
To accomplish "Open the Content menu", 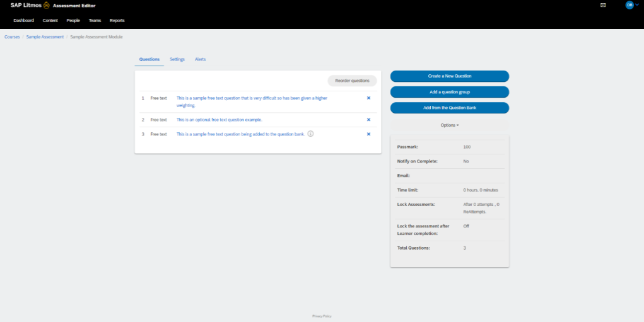I will click(50, 21).
